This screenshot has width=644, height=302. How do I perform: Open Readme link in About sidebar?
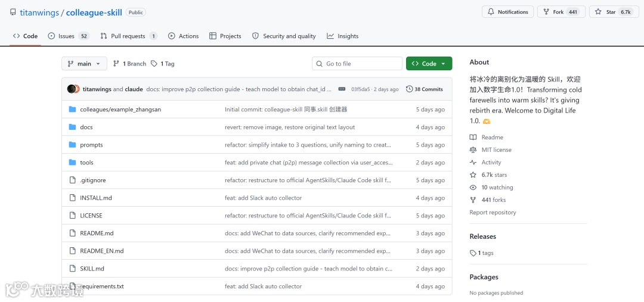(x=487, y=137)
